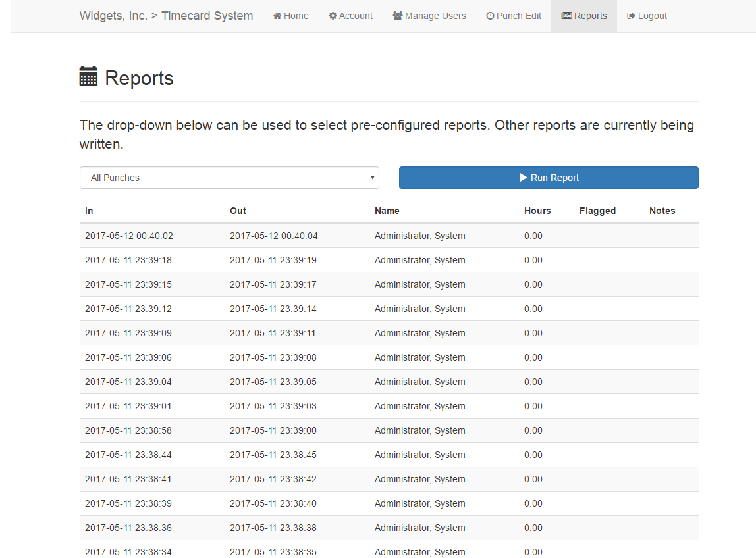Click the Widgets, Inc. > Timecard System brand link
The image size is (756, 558).
(166, 16)
